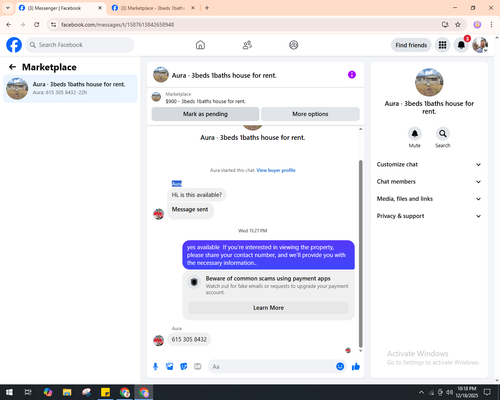Close the Messenger tab
The image size is (500, 400).
[100, 8]
